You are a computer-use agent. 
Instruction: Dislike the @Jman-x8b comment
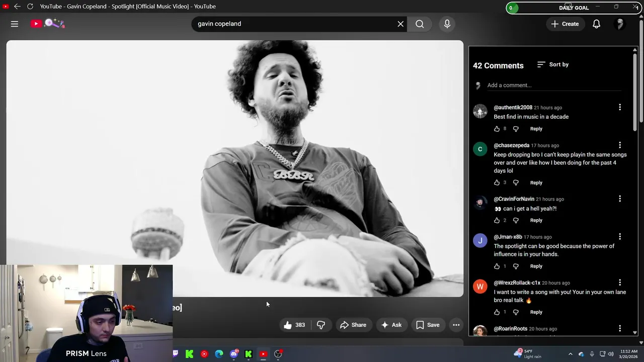[516, 266]
